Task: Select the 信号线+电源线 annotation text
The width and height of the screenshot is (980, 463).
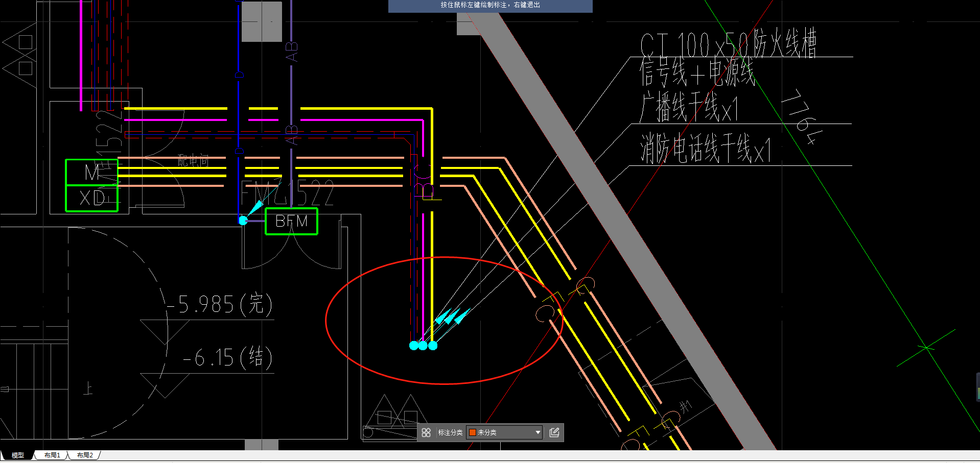Action: point(697,72)
